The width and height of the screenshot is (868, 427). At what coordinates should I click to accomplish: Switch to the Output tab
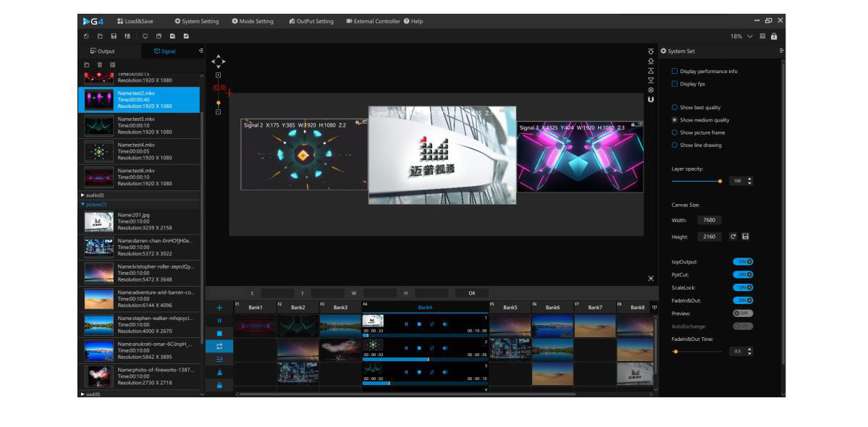102,51
